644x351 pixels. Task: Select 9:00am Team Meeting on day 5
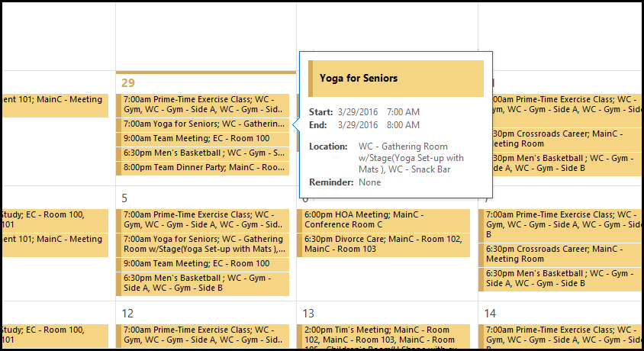click(203, 264)
